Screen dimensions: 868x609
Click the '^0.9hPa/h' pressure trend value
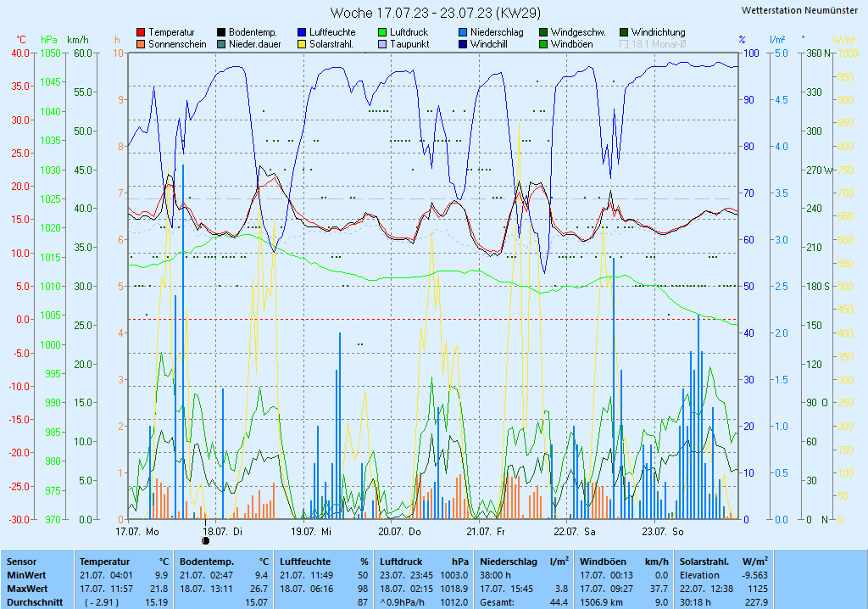click(402, 602)
